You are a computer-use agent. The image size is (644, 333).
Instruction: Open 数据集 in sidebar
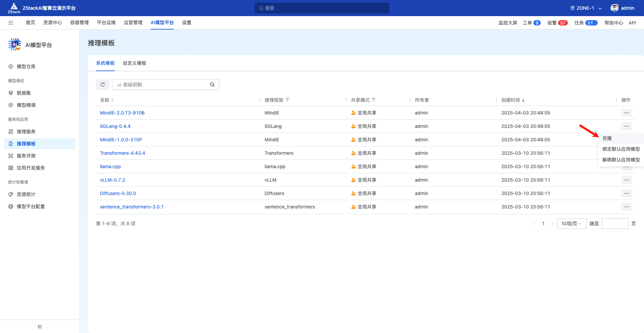pyautogui.click(x=40, y=93)
